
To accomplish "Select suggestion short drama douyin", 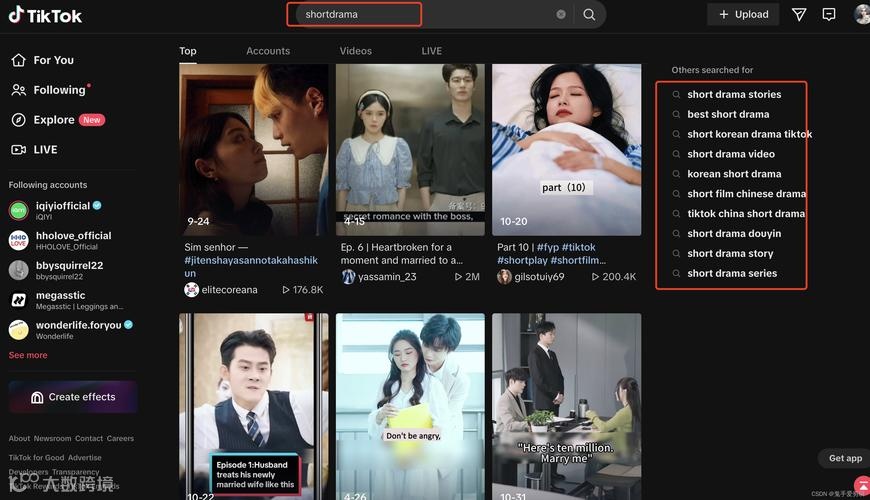I will (x=734, y=234).
